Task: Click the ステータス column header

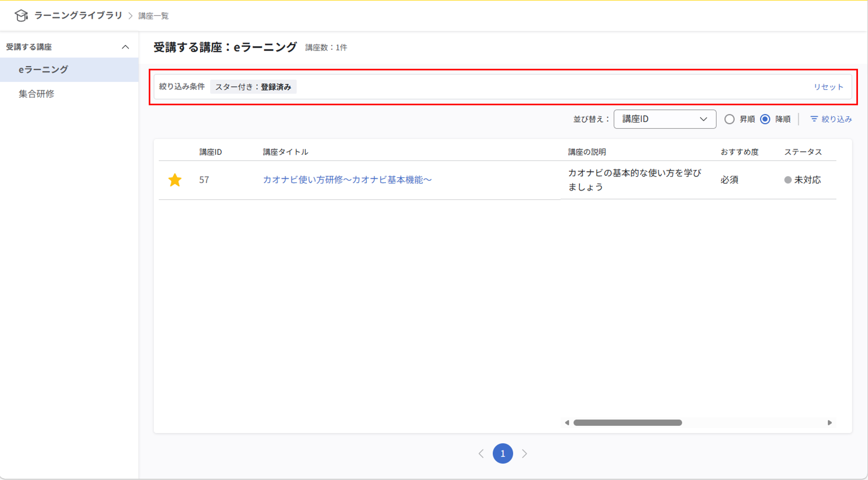Action: [x=803, y=152]
